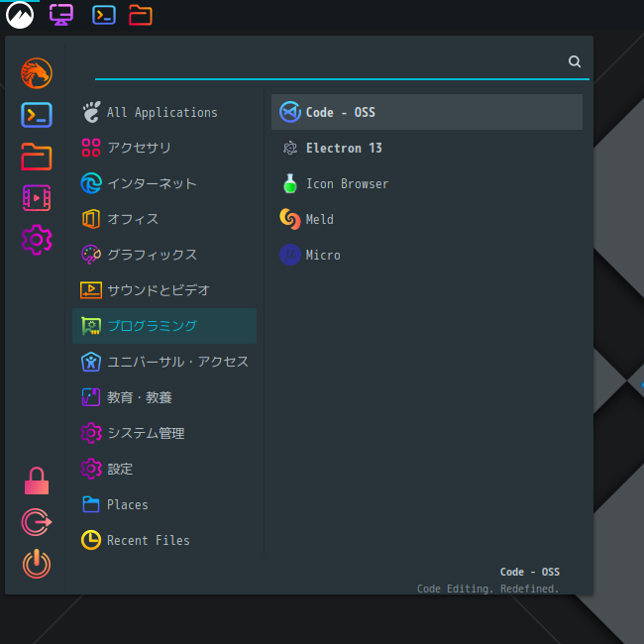Select the オフィス category
The width and height of the screenshot is (644, 644).
tap(164, 219)
